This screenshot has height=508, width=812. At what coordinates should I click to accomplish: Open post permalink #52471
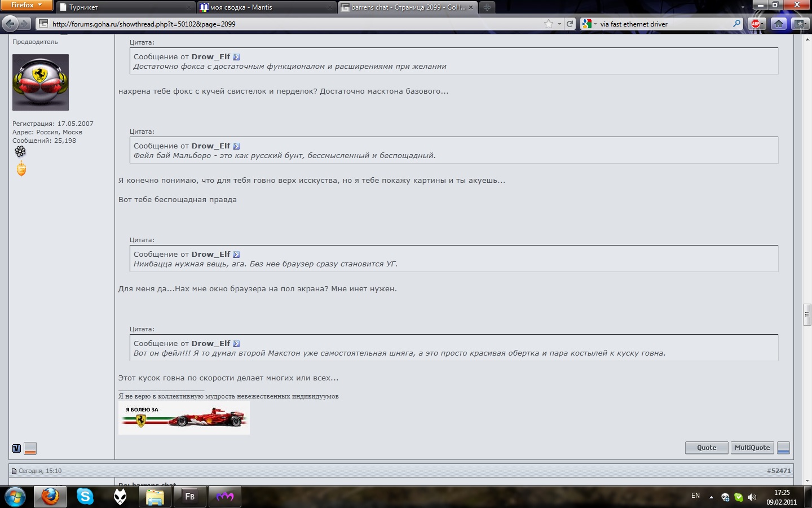[778, 471]
